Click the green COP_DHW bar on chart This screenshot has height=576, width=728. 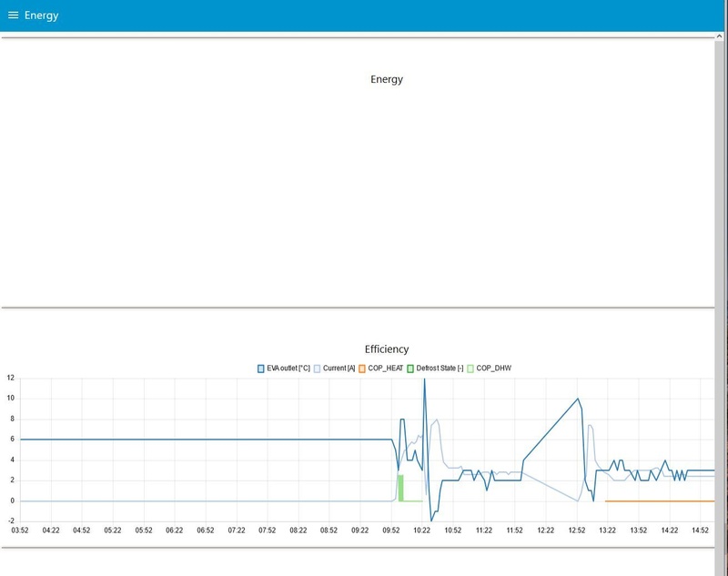point(400,488)
